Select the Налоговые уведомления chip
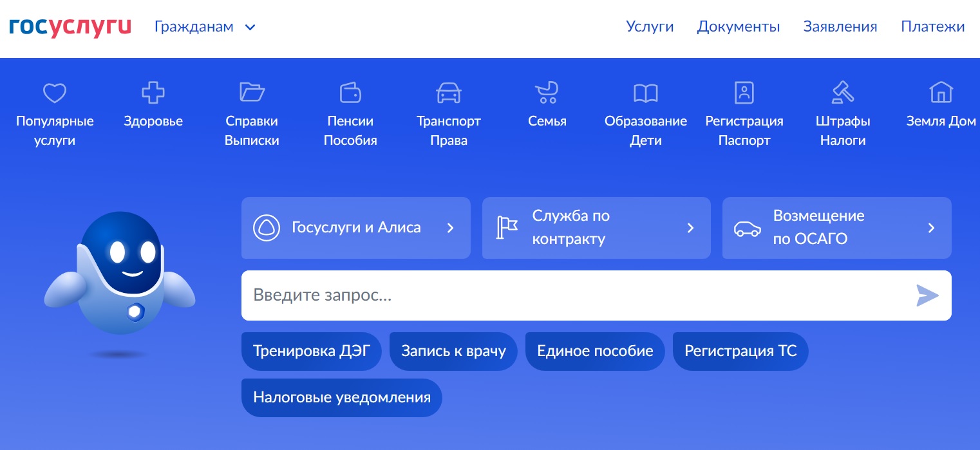 click(x=341, y=398)
